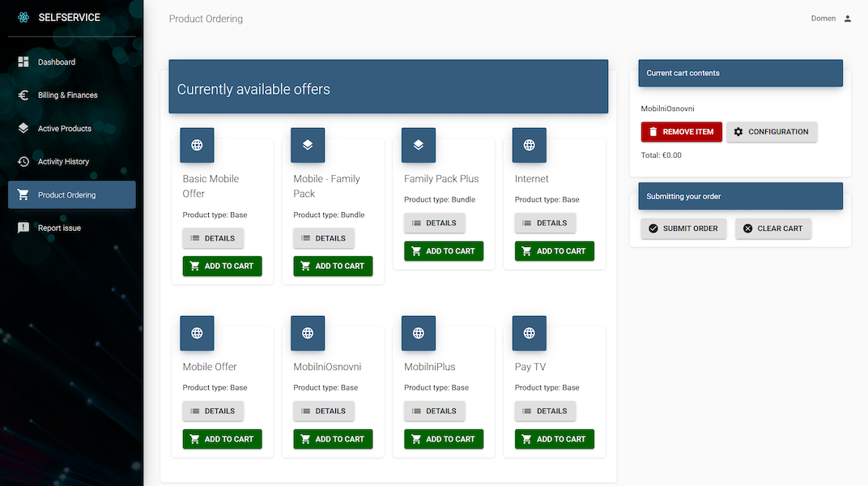Add MobilniPlus to cart
This screenshot has width=868, height=486.
click(444, 439)
